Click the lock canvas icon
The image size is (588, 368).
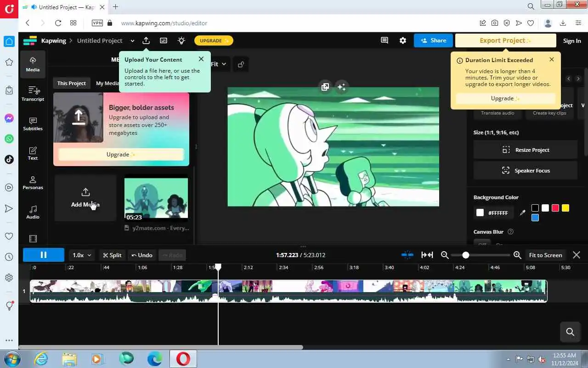(x=241, y=64)
